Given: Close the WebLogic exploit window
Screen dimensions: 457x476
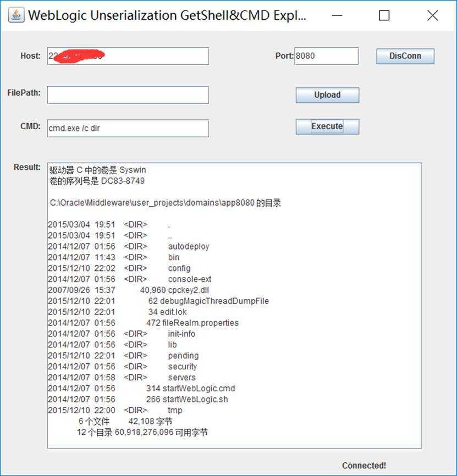Looking at the screenshot, I should 432,15.
